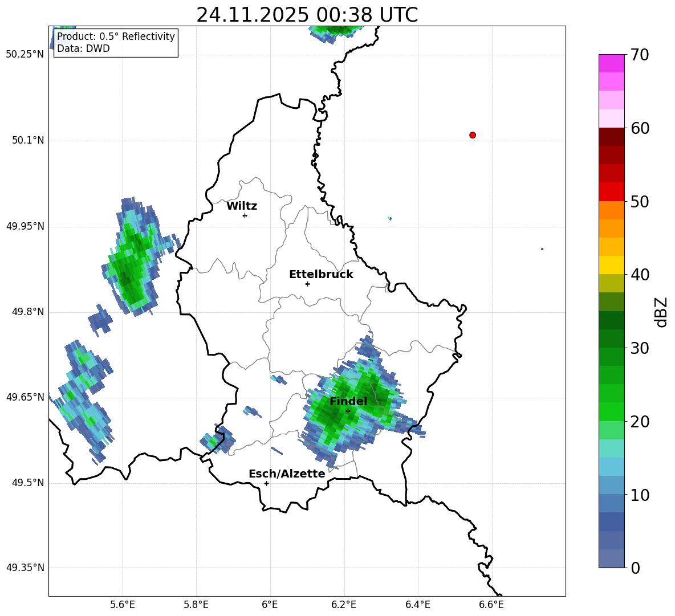The height and width of the screenshot is (616, 675).
Task: Click the 30 dBZ colorbar tick label
Action: pyautogui.click(x=640, y=348)
